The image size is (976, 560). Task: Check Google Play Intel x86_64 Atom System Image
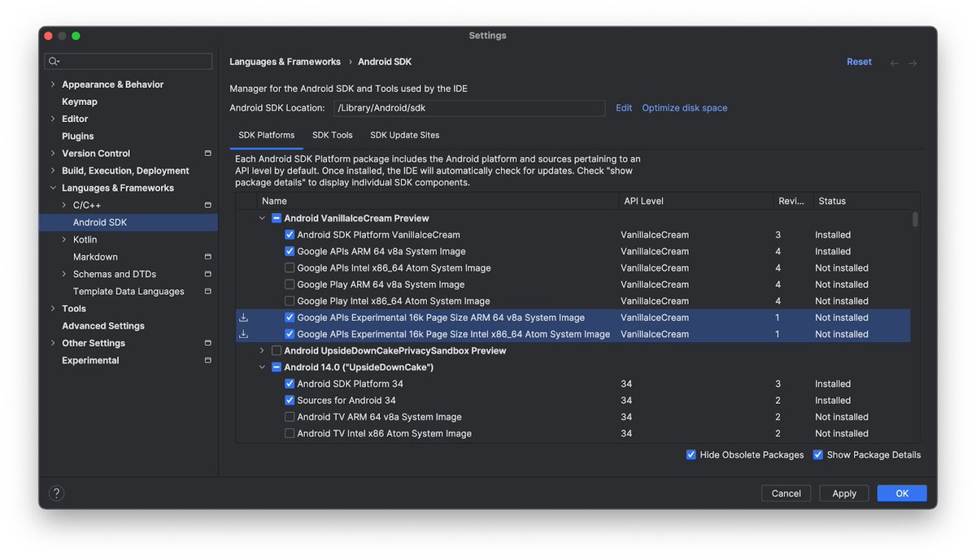tap(290, 301)
